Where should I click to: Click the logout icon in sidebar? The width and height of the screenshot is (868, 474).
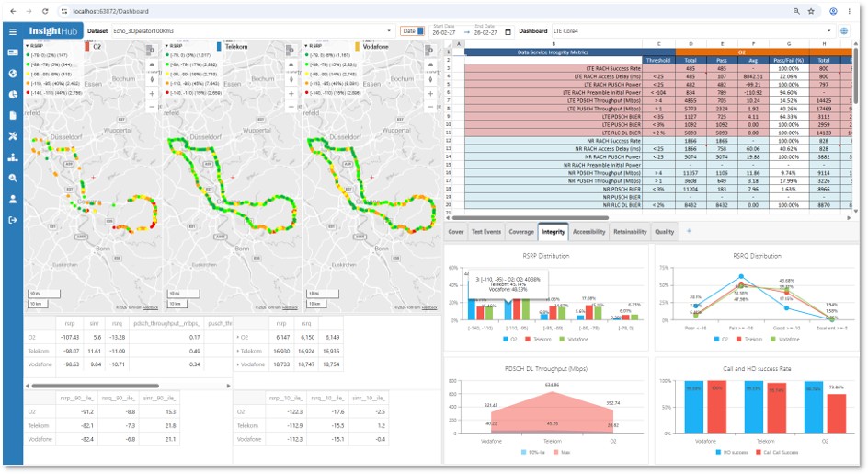click(x=13, y=220)
